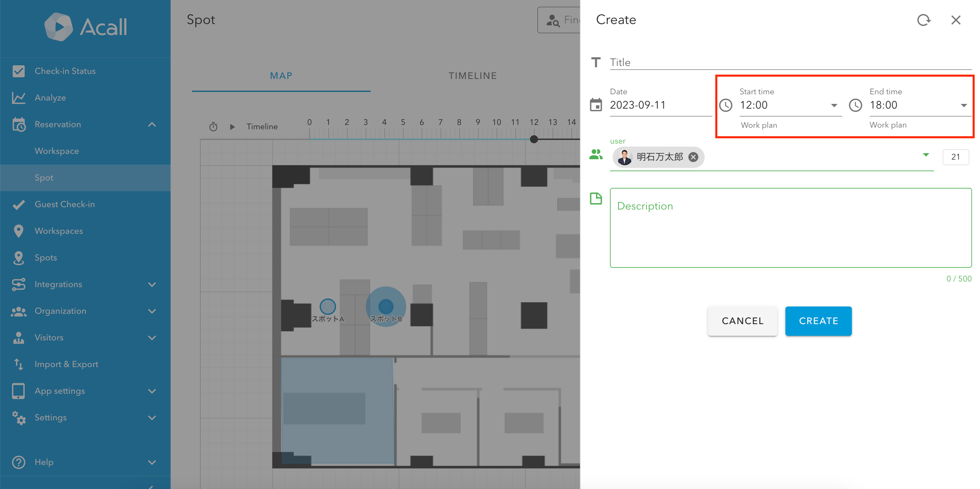Screen dimensions: 980x489
Task: Click the clock icon beside End time
Action: [855, 105]
